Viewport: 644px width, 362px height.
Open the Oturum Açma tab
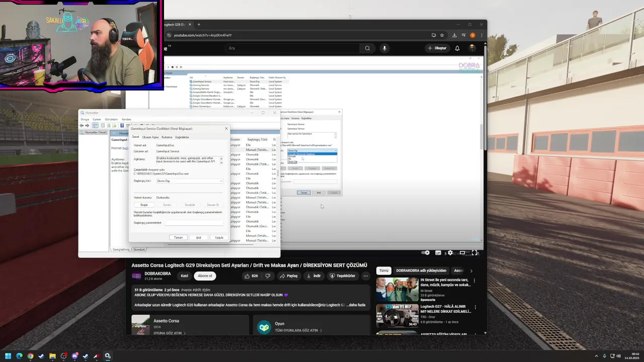pyautogui.click(x=150, y=137)
